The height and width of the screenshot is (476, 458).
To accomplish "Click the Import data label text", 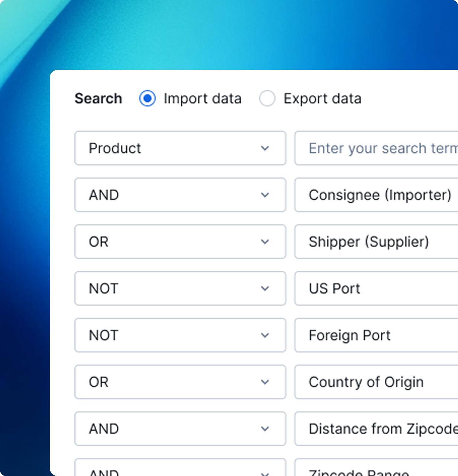I will click(x=203, y=99).
